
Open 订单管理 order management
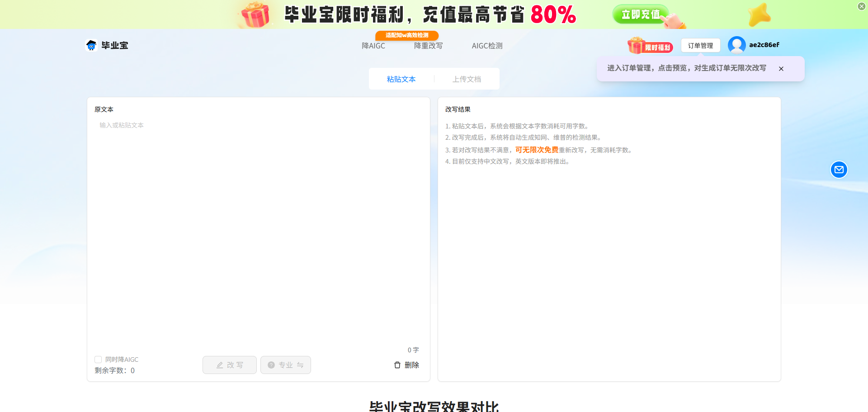click(700, 45)
